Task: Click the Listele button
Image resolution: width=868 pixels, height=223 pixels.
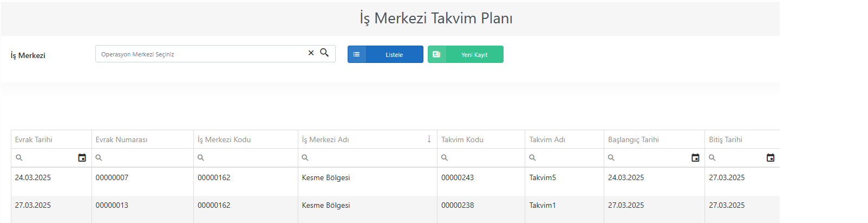Action: pos(386,54)
